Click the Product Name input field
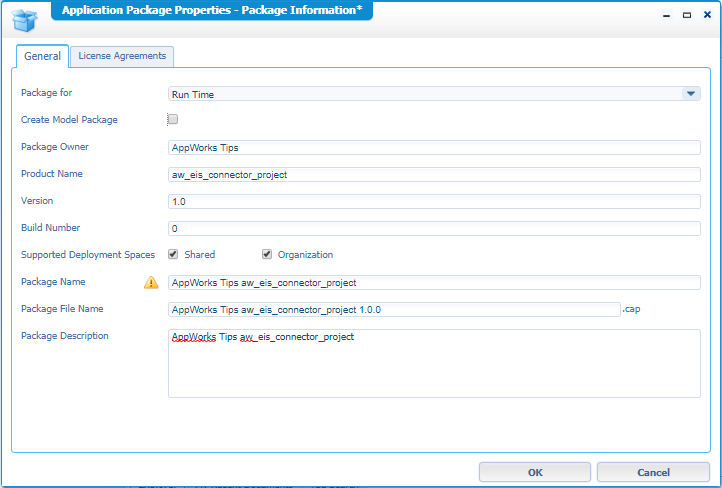This screenshot has width=722, height=488. [x=434, y=174]
